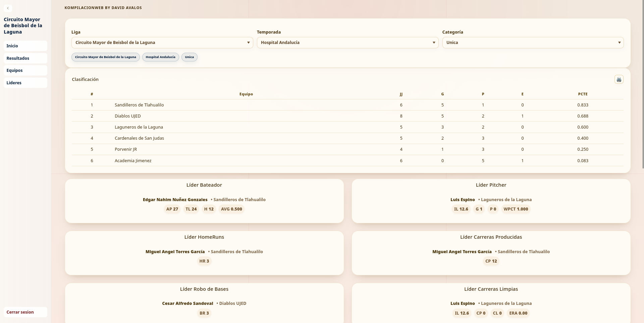Click the CP 12 stat badge
Screen dimensions: 644x323
pyautogui.click(x=491, y=261)
